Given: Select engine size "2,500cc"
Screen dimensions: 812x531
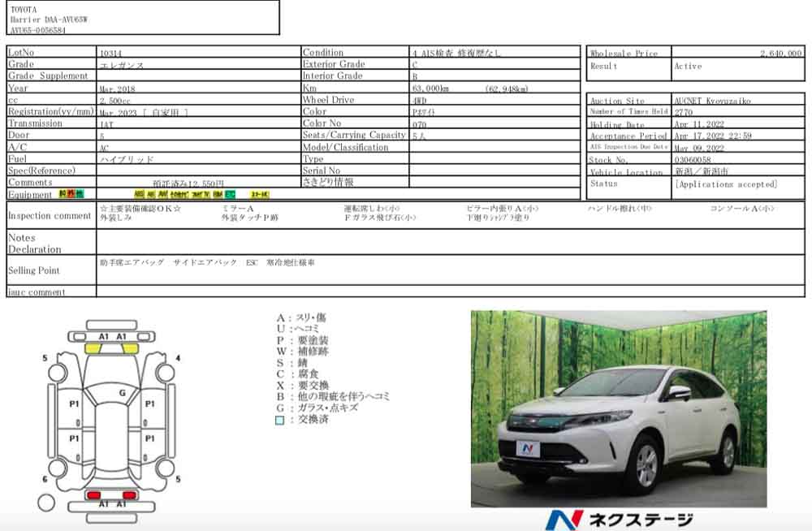Looking at the screenshot, I should [x=115, y=101].
